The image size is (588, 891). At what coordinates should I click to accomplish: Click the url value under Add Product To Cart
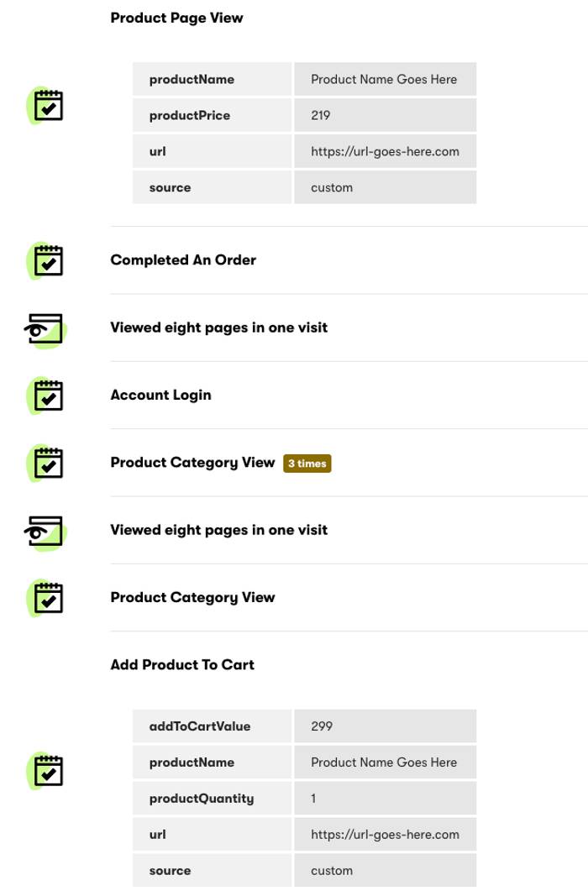pyautogui.click(x=385, y=835)
